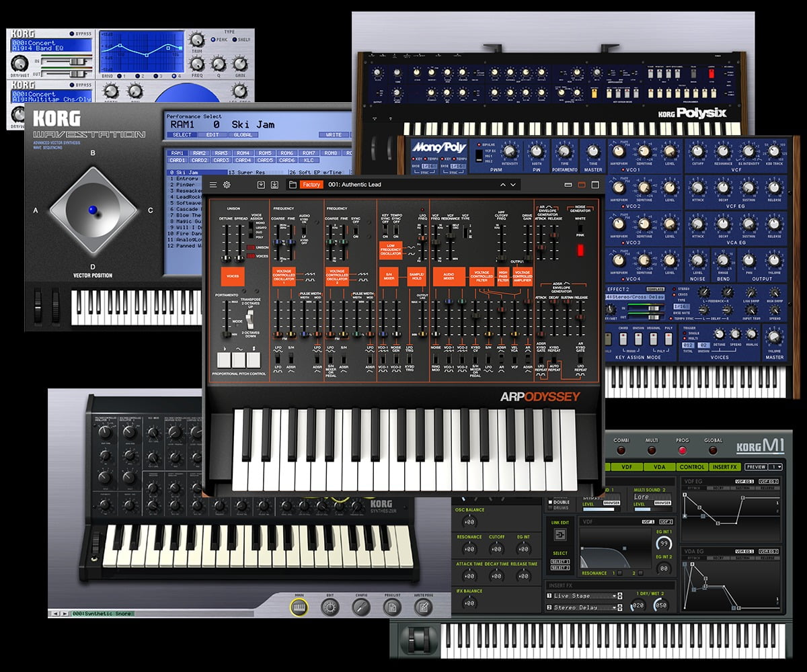Choose the orange medium window size icon

tap(582, 185)
